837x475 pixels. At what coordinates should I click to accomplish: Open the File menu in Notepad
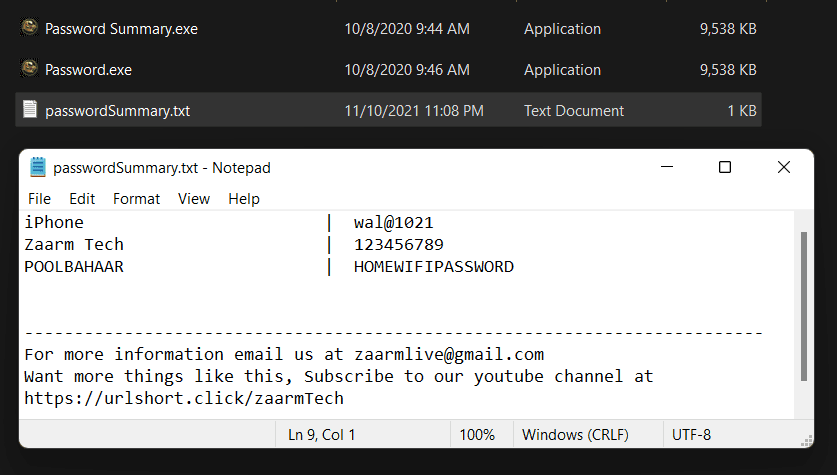tap(40, 199)
